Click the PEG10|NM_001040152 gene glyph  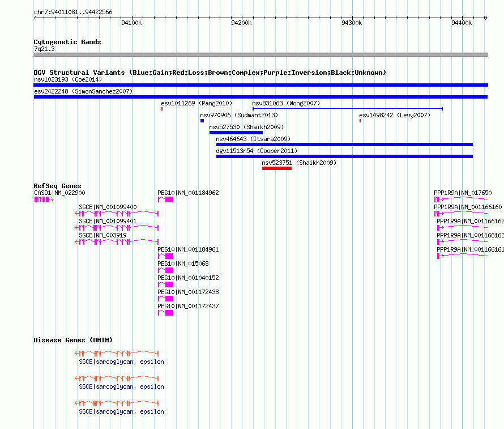pos(165,284)
